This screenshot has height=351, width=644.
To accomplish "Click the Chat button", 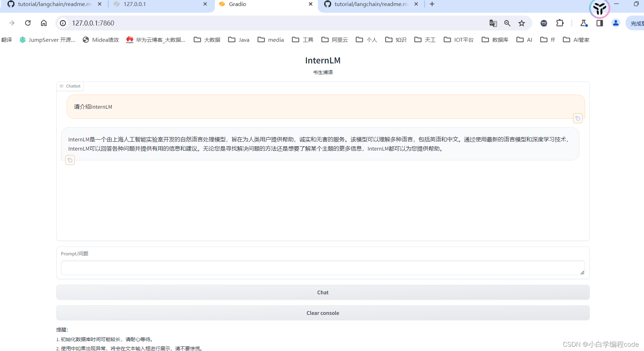I will tap(323, 293).
